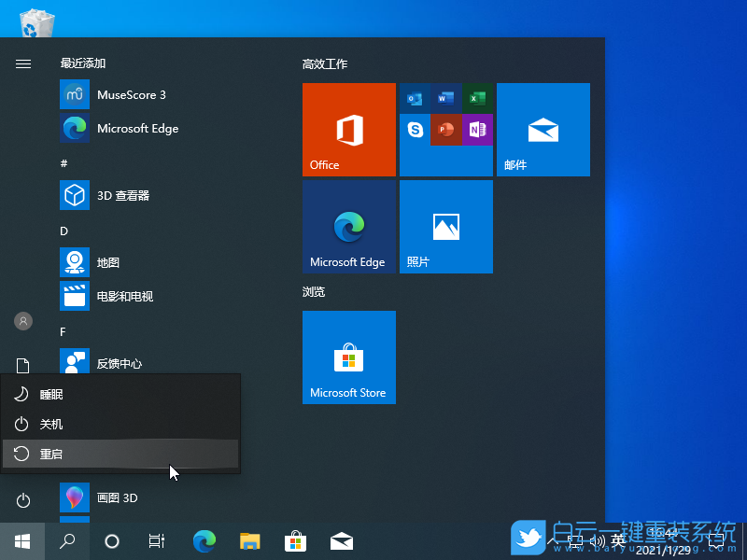Open Task View on the taskbar

tap(156, 540)
